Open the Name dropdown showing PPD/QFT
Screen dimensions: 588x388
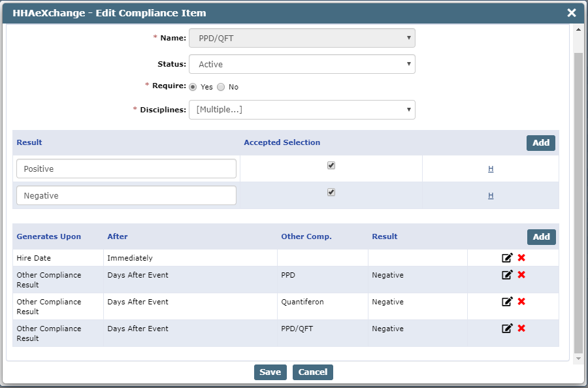[x=302, y=38]
